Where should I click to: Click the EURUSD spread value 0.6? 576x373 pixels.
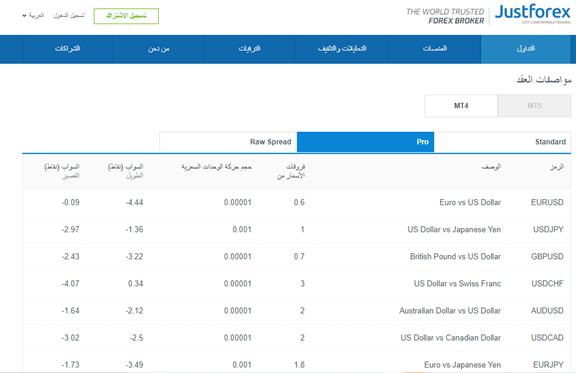(x=299, y=202)
